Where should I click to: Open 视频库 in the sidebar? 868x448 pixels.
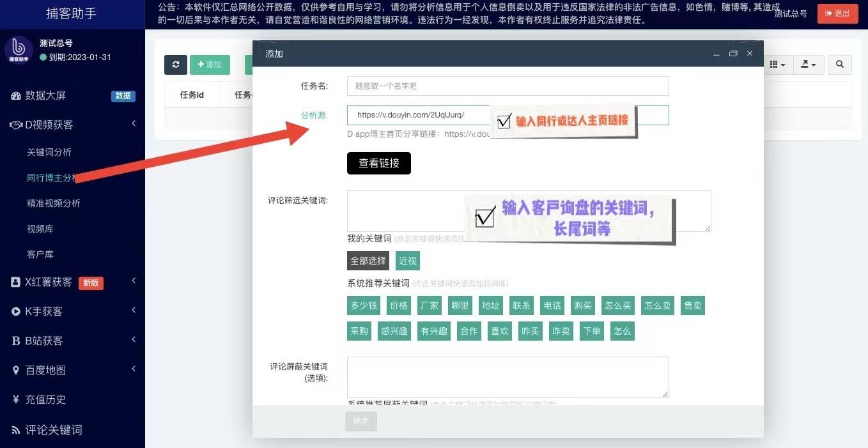[40, 229]
